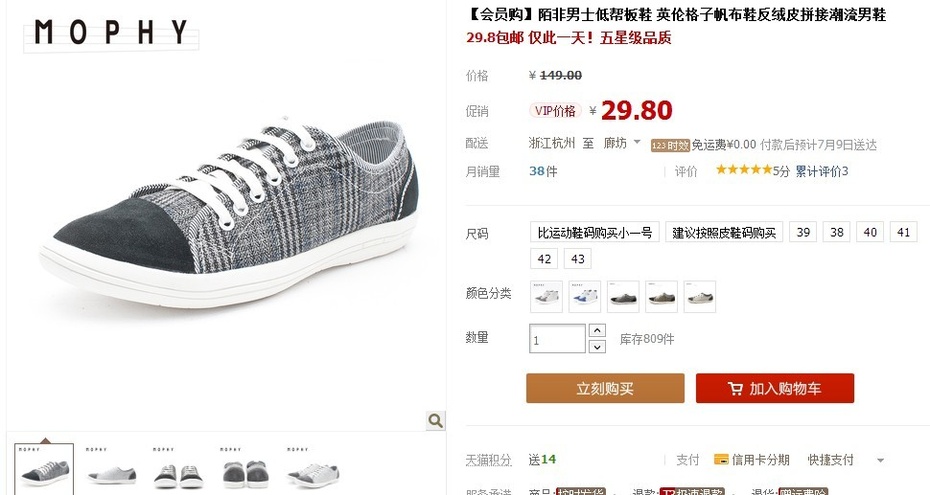
Task: Click the credit card icon beside 信用卡分期
Action: 721,459
